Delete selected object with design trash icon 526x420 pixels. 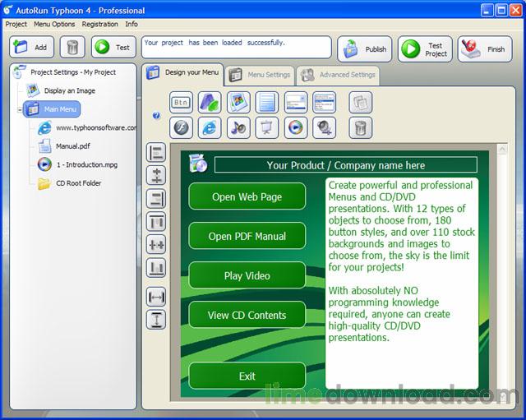click(x=360, y=127)
